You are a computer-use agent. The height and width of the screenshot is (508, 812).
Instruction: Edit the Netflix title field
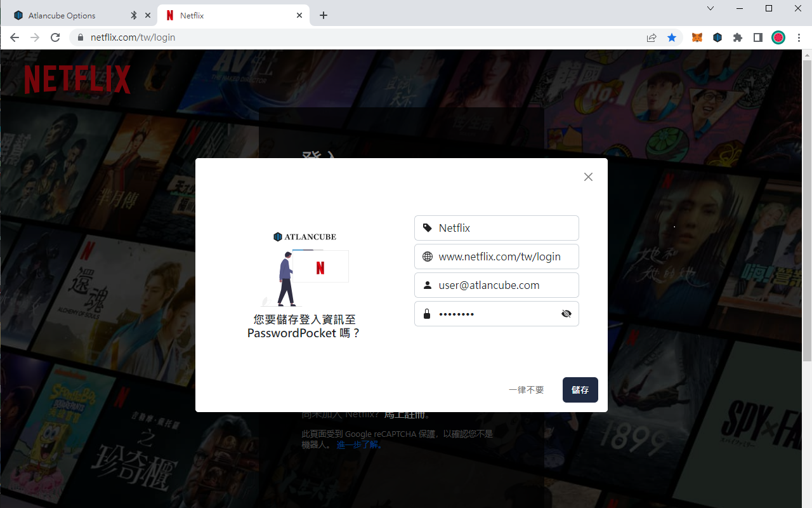(x=497, y=228)
